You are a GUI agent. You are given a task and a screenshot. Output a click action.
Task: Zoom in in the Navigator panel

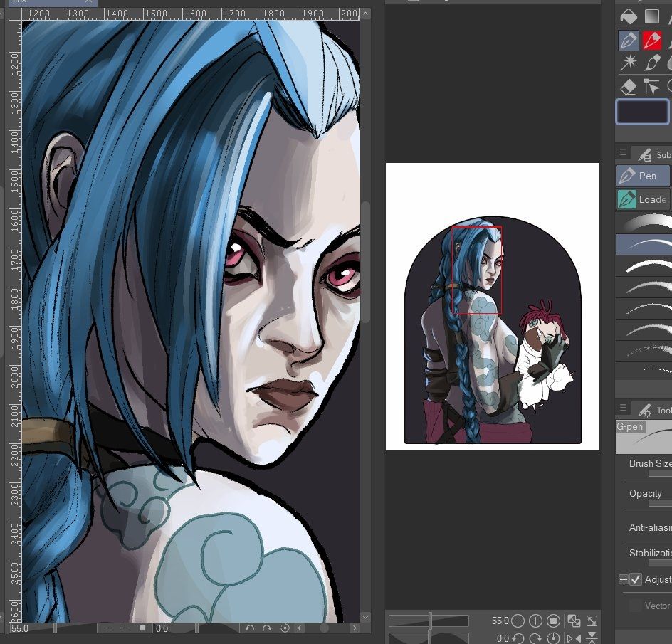(535, 621)
